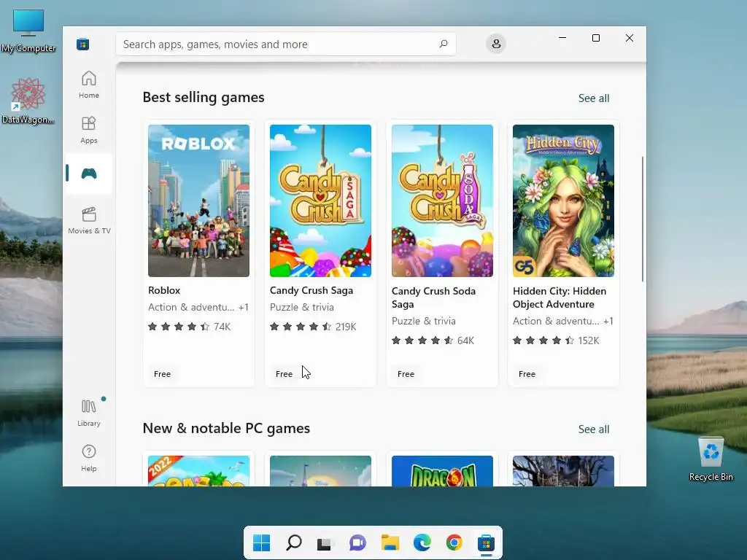Click the vertical scrollbar of the Store window
Viewport: 747px width, 560px height.
(643, 219)
